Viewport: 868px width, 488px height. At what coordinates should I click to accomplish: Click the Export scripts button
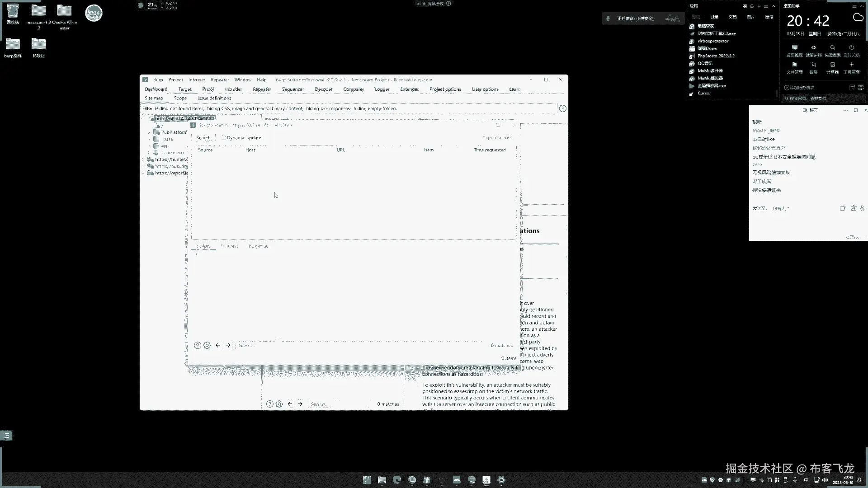tap(497, 138)
